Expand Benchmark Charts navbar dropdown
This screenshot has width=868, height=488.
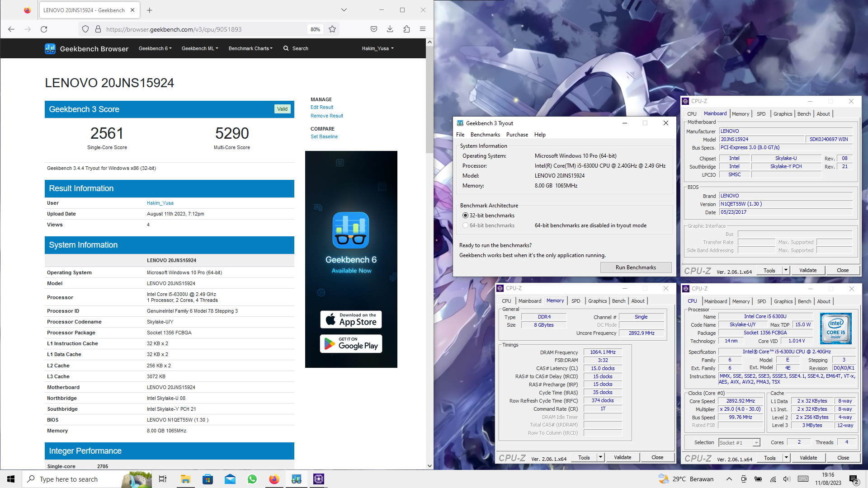(250, 48)
